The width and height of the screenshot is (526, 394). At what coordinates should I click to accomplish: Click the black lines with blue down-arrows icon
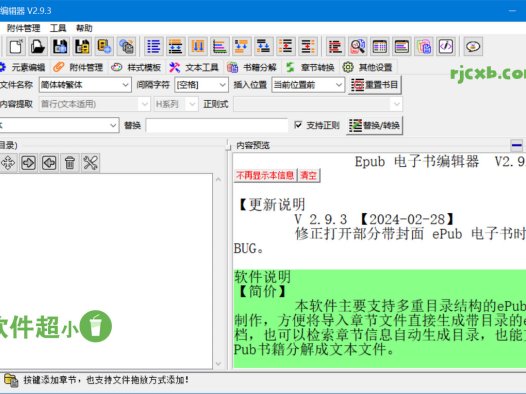[x=264, y=46]
